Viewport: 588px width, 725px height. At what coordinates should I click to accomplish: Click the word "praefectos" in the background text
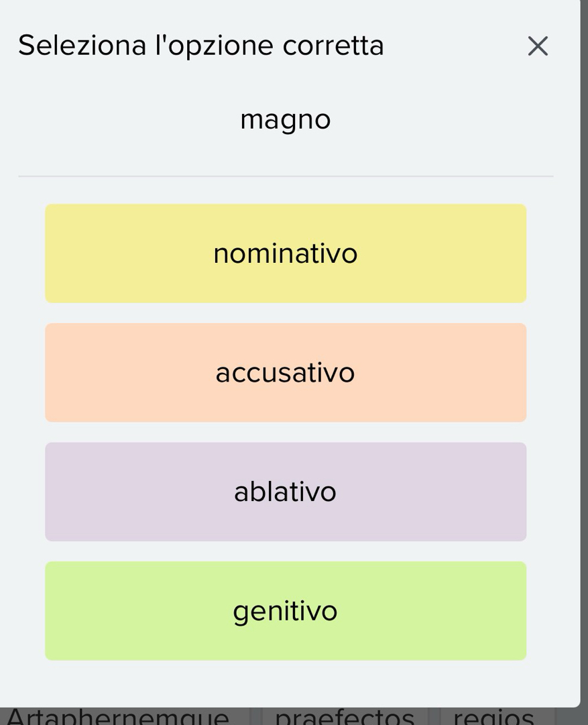pyautogui.click(x=345, y=716)
